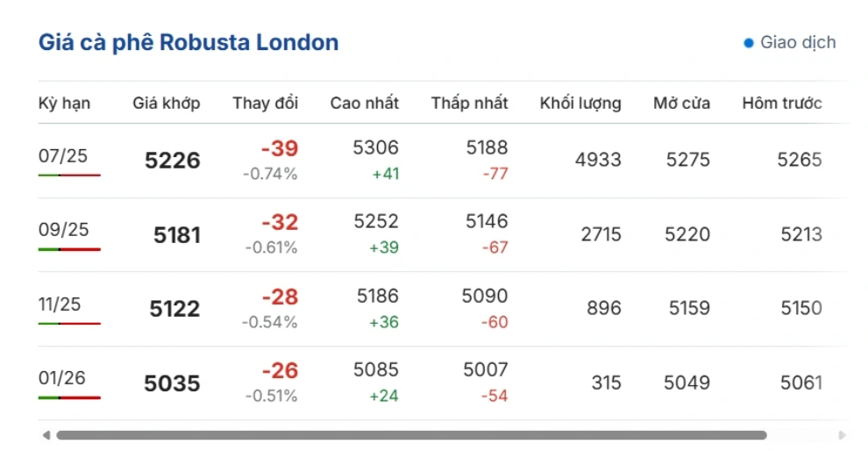Open the 07/25 contract term
The image size is (868, 451).
coord(62,155)
